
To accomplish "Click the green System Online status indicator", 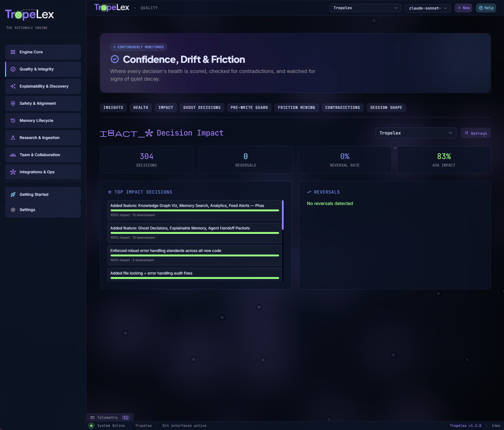I will tap(91, 426).
